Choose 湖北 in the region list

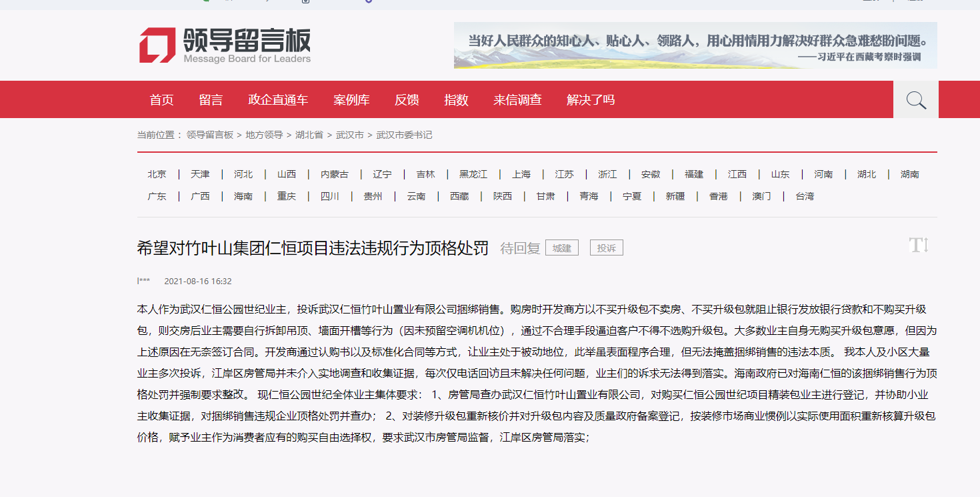pos(867,174)
